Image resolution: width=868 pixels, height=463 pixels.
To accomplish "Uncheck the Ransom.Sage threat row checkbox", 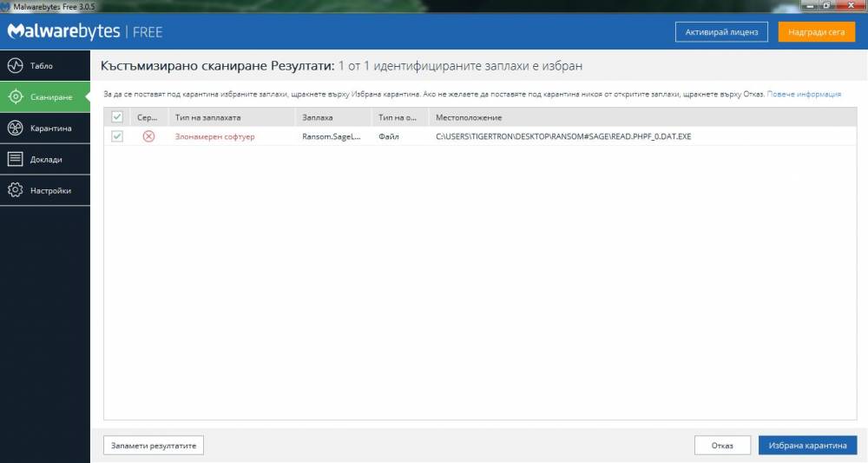I will point(117,136).
